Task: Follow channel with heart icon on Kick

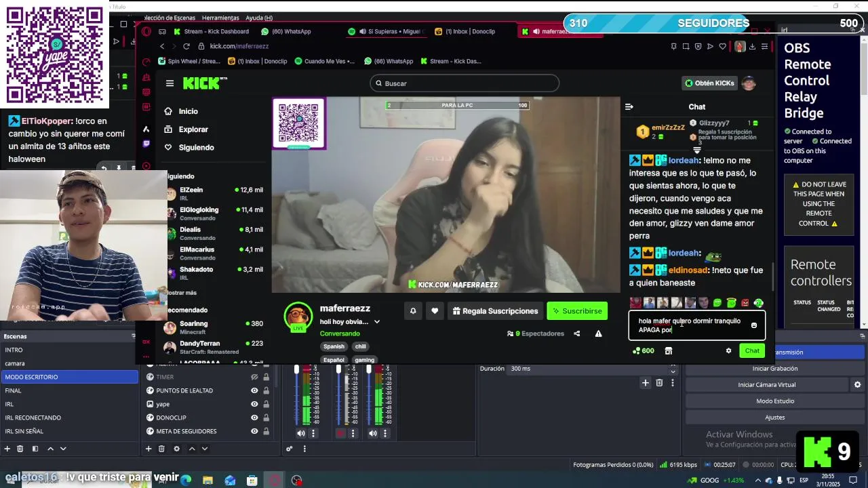Action: click(x=435, y=311)
